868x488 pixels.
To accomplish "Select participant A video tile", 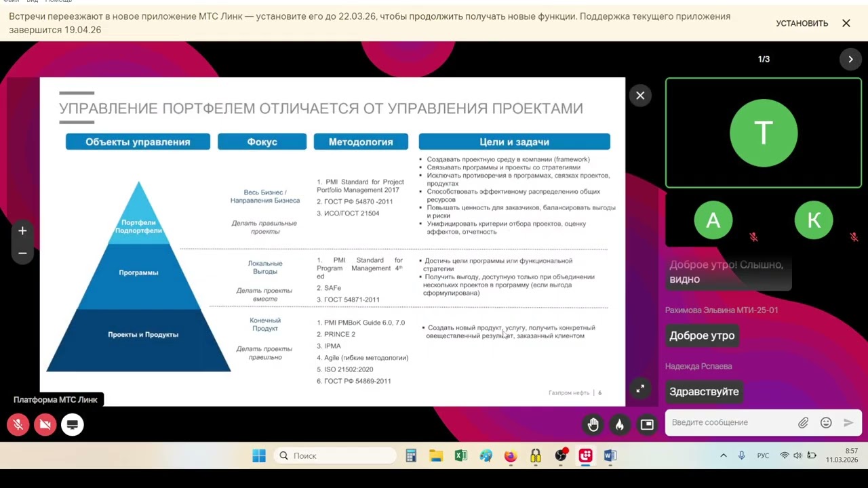I will point(713,220).
